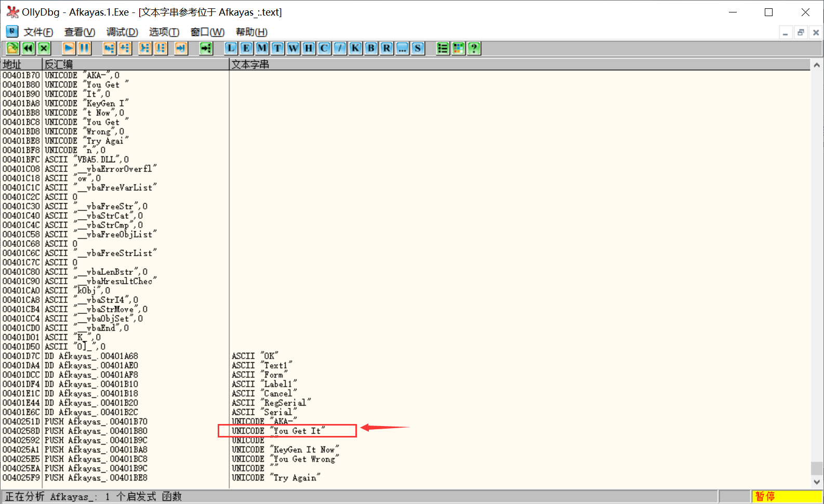Open References window with R button

click(387, 48)
